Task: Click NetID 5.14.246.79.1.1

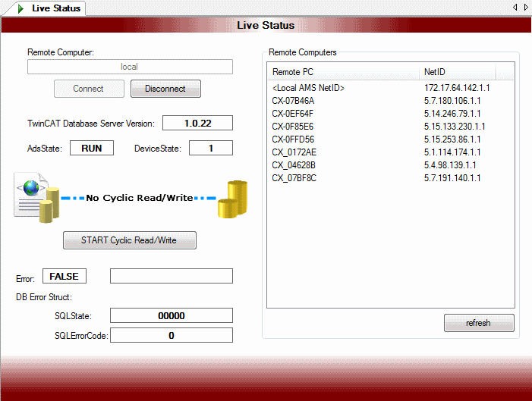Action: [x=452, y=114]
